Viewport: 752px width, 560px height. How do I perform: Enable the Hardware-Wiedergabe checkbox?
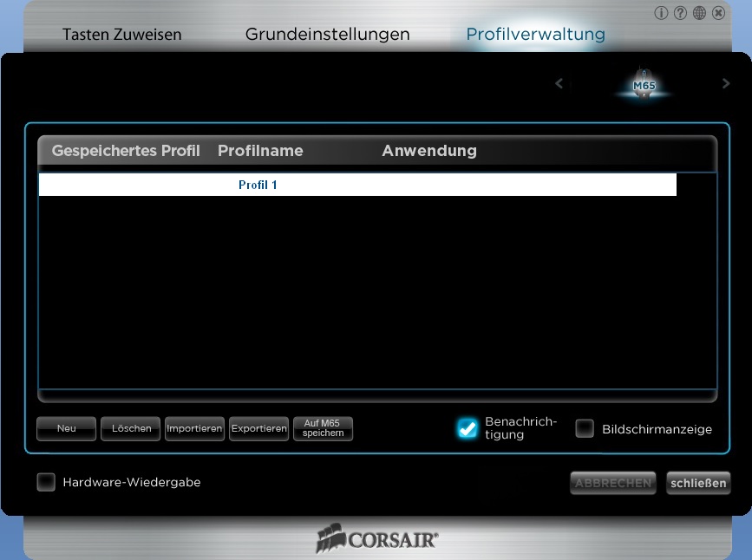pos(46,482)
